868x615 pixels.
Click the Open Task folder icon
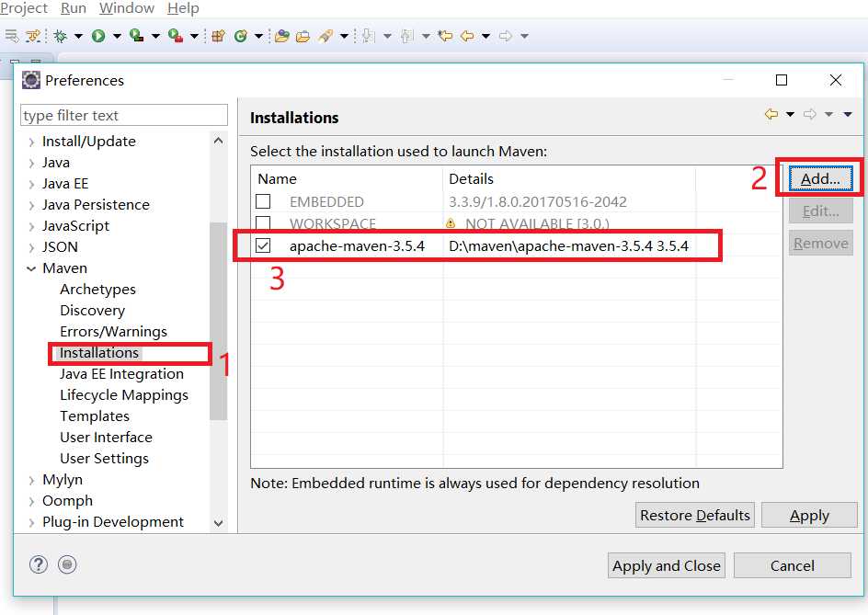click(303, 37)
